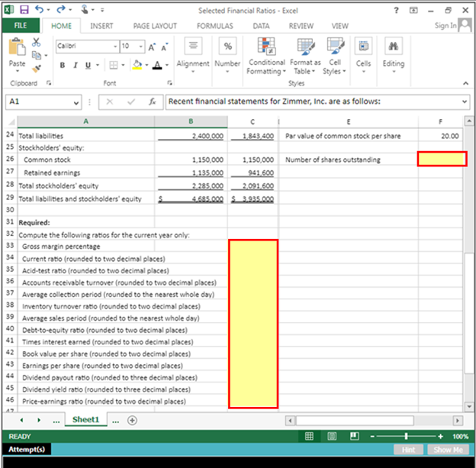Switch to the PAGE LAYOUT tab

click(x=155, y=26)
